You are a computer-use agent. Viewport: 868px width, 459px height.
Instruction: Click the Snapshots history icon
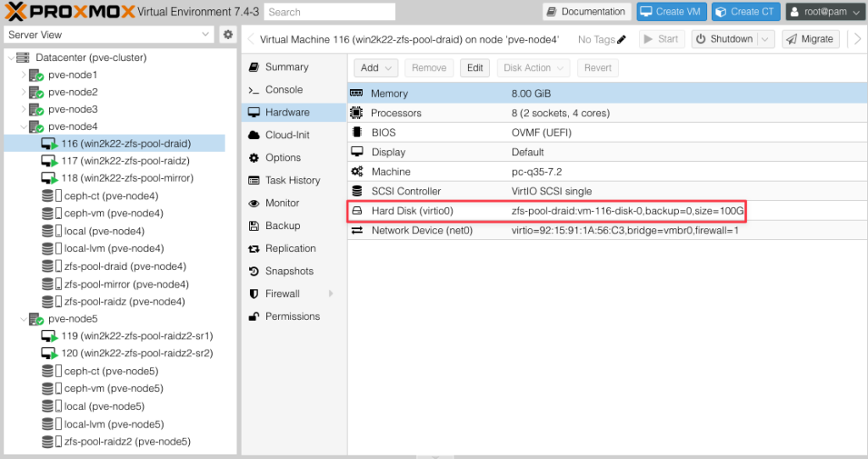pyautogui.click(x=253, y=271)
